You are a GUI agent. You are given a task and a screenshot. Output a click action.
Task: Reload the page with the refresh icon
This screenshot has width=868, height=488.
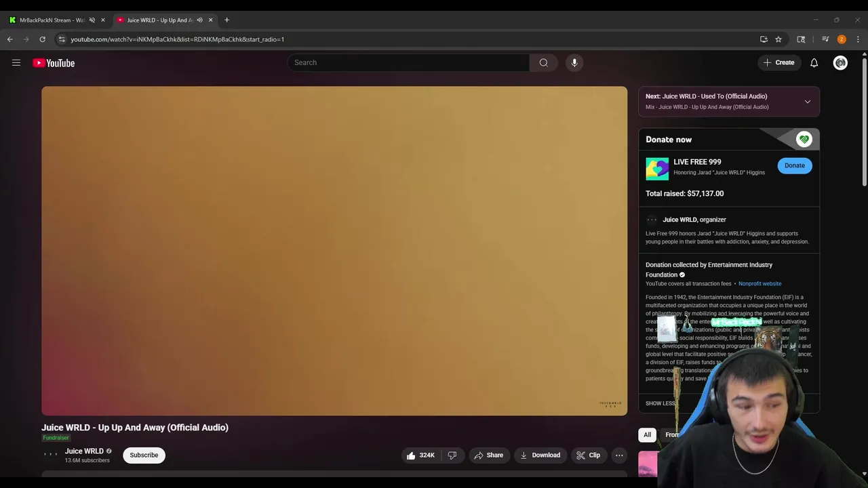pos(42,39)
